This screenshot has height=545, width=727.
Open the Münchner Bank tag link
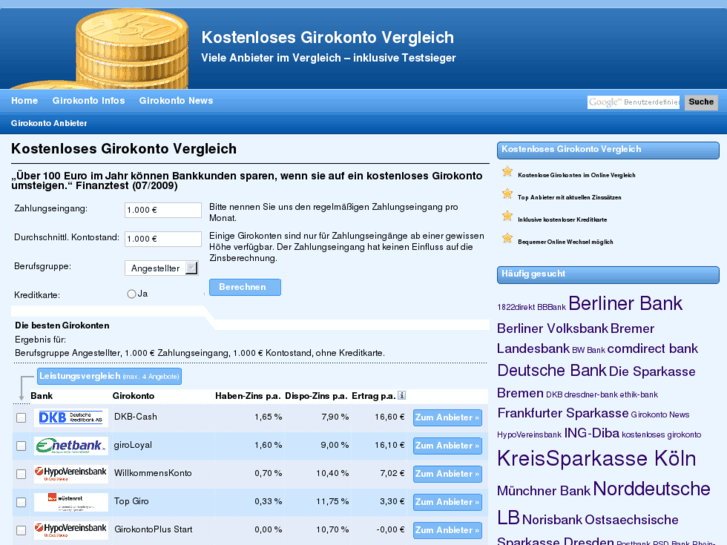click(543, 491)
